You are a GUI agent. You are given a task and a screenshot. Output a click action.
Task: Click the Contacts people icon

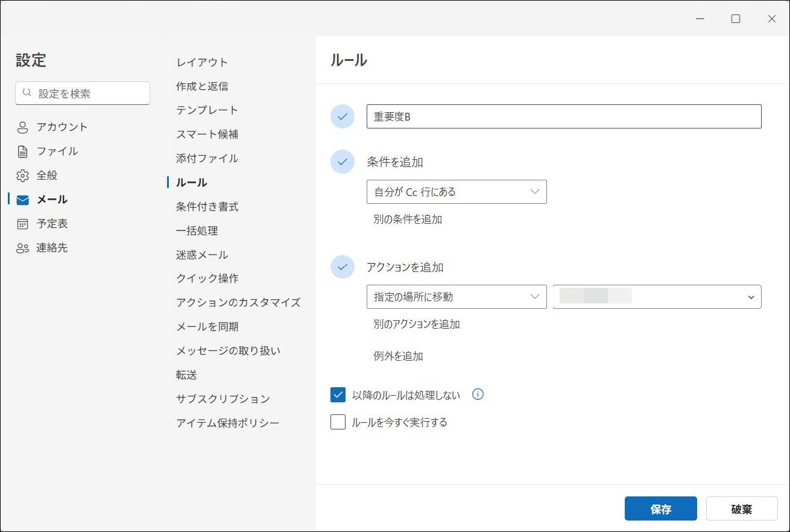tap(23, 248)
